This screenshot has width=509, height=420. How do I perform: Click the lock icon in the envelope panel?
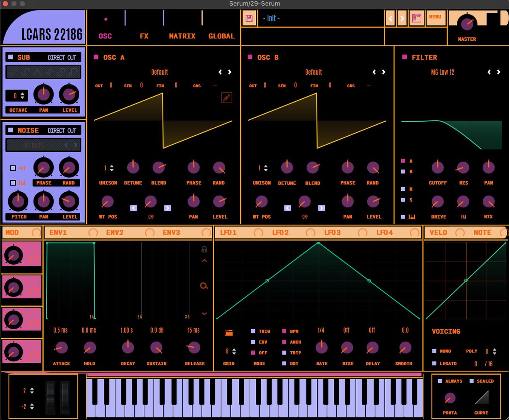(204, 249)
